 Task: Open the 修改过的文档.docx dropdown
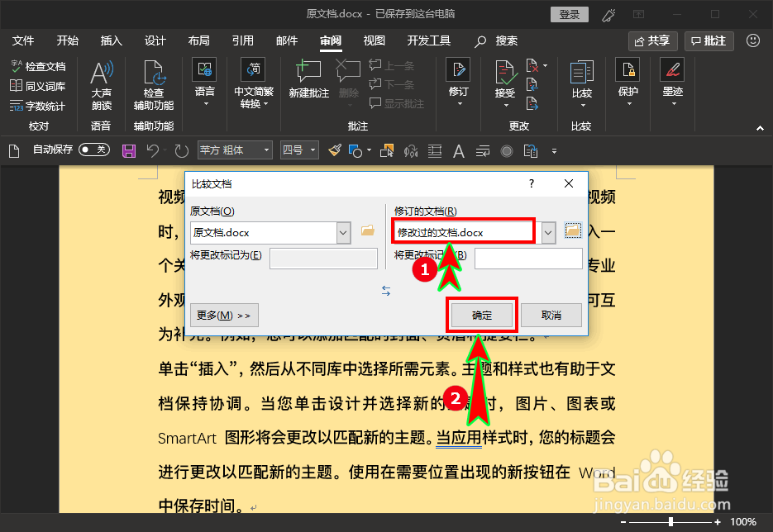(x=547, y=231)
